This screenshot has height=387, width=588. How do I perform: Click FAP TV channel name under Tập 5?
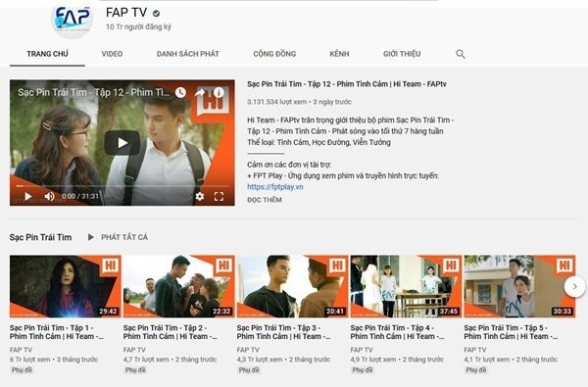475,350
